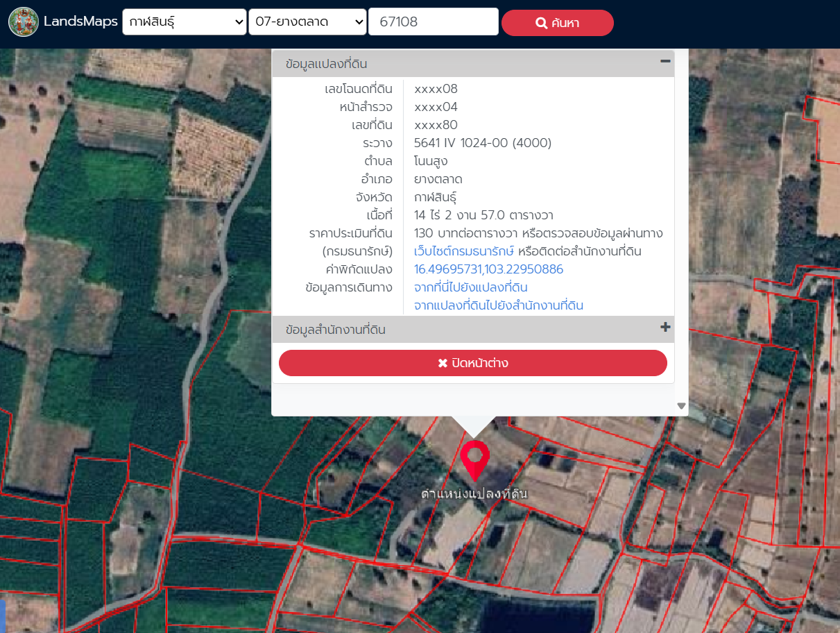Viewport: 840px width, 633px height.
Task: Open directions link จากแปลงที่ดินไปยังสำนักงานที่ดิน
Action: pos(498,305)
